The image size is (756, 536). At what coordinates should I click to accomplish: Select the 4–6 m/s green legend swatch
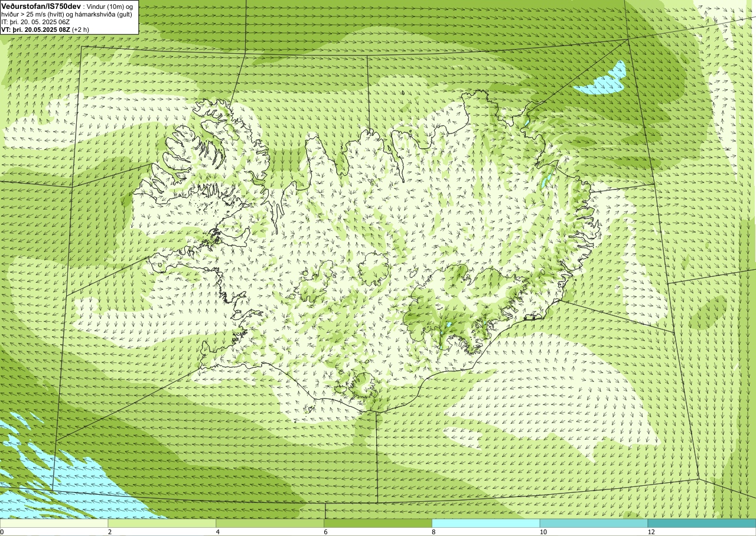point(270,523)
